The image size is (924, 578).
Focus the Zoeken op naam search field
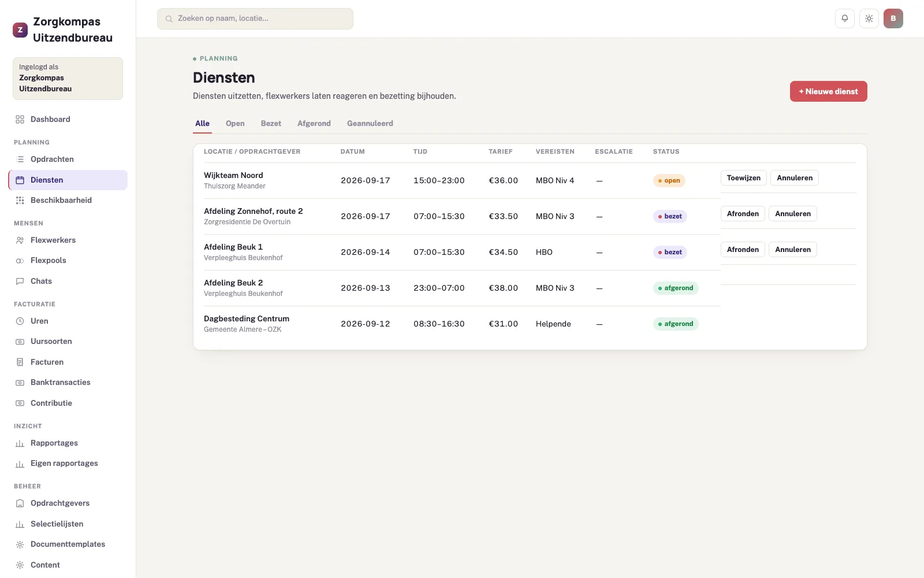255,18
